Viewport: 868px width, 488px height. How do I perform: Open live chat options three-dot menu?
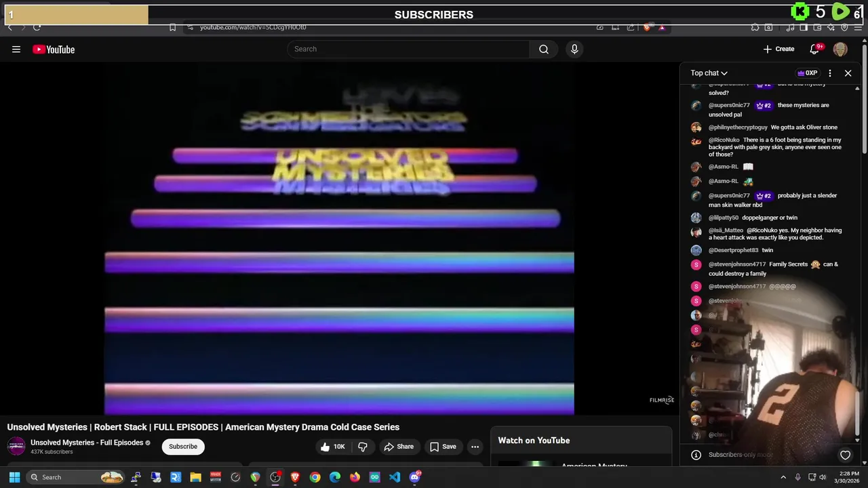[x=830, y=73]
